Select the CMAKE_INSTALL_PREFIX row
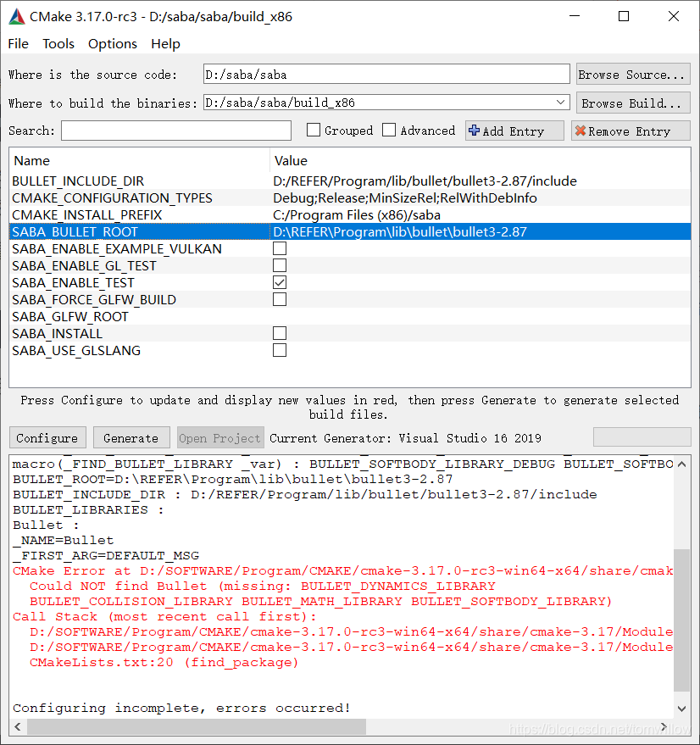The height and width of the screenshot is (745, 700). 350,214
